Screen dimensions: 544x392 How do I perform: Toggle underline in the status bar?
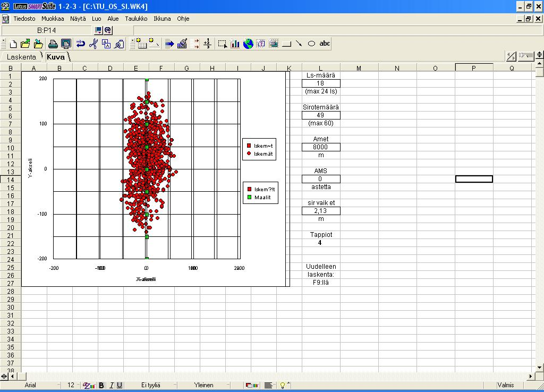[x=120, y=386]
